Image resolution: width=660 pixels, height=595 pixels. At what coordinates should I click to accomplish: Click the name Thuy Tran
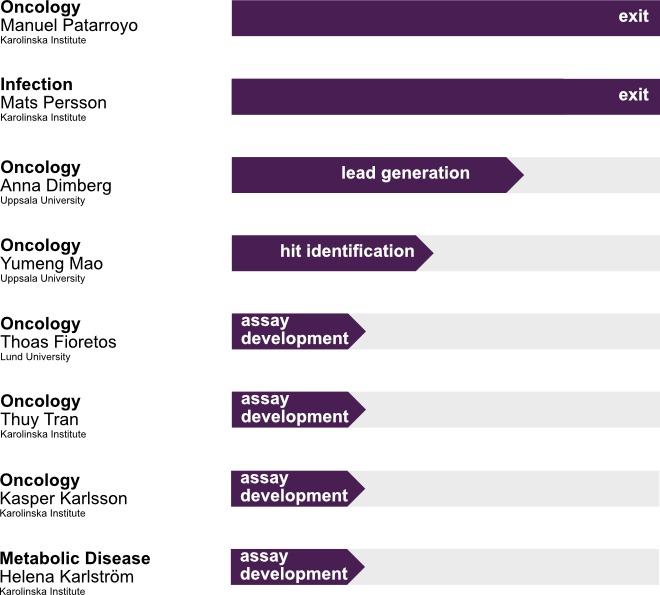point(40,420)
